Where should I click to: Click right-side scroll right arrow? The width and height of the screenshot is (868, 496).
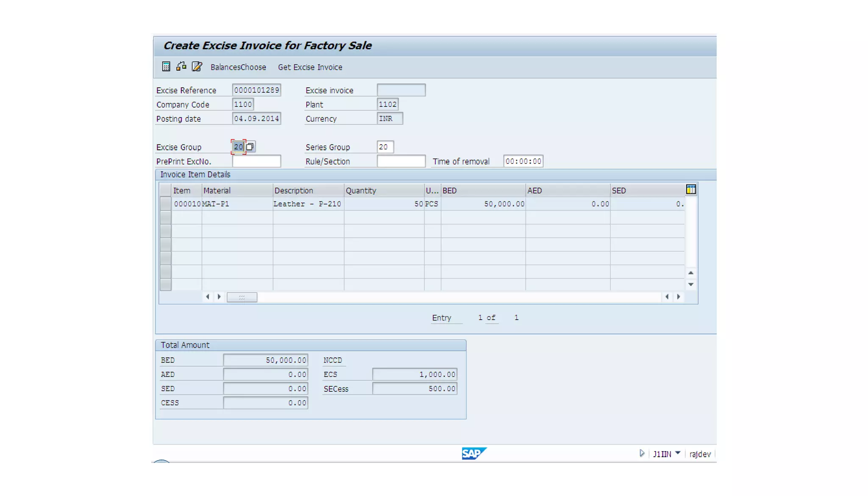(x=679, y=297)
